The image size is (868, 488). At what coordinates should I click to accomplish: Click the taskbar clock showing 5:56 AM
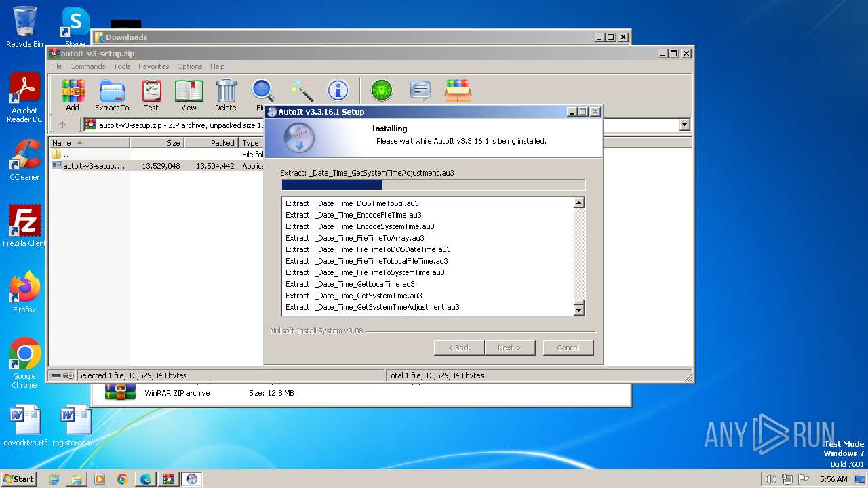833,479
